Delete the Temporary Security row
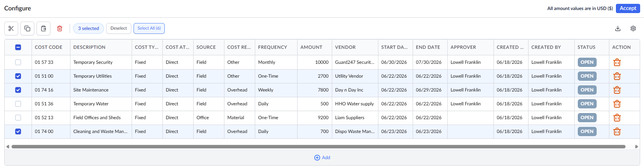 617,62
